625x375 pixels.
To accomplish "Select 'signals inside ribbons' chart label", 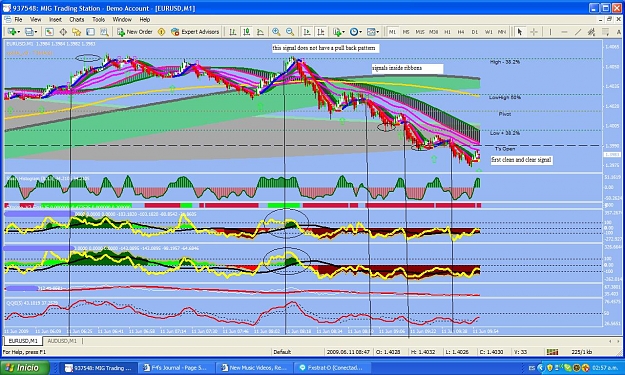I will coord(407,69).
